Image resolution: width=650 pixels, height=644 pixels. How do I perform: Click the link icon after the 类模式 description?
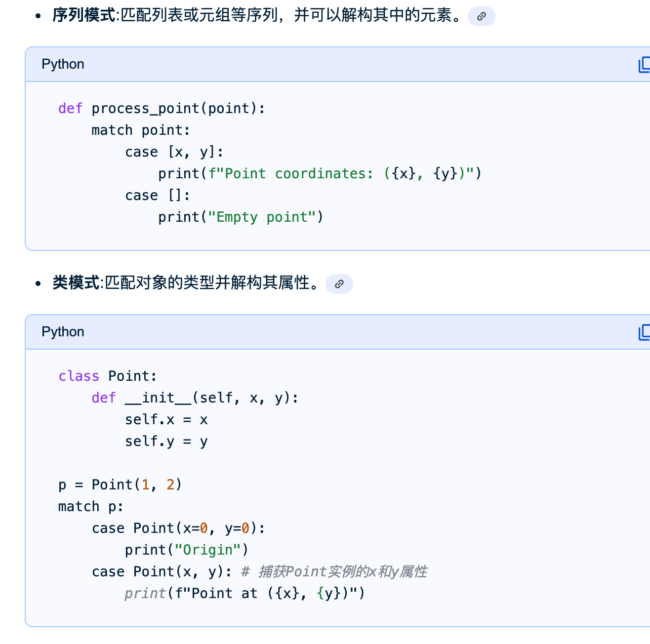[339, 284]
